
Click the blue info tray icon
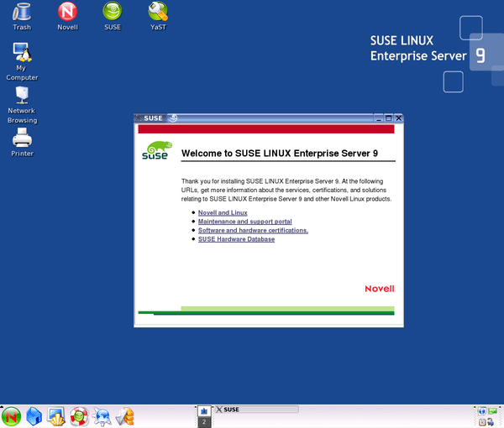coord(482,411)
